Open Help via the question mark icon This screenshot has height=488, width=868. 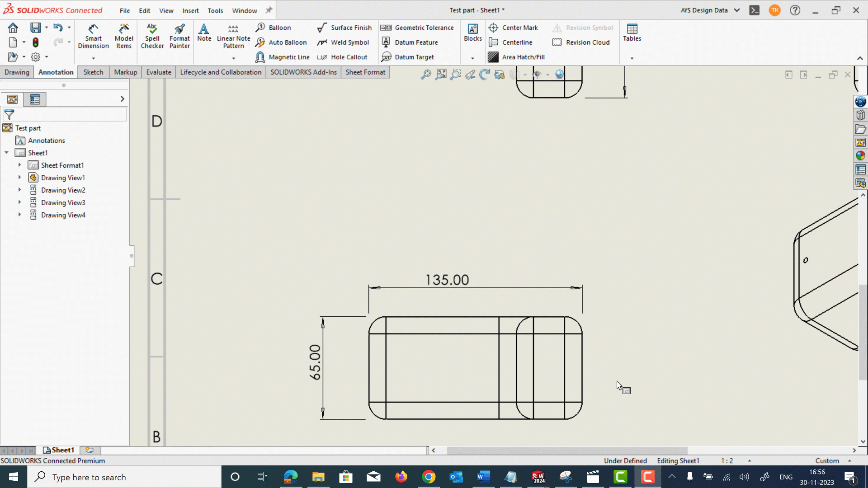(795, 10)
